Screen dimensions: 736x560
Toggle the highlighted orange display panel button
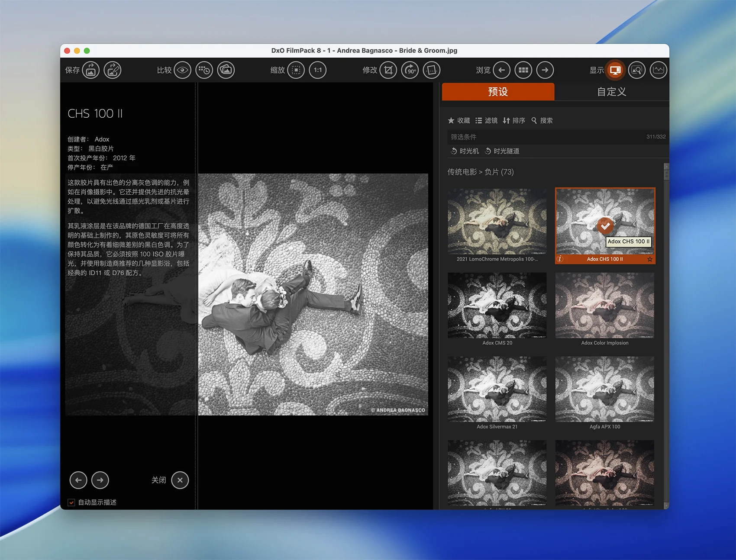tap(615, 70)
